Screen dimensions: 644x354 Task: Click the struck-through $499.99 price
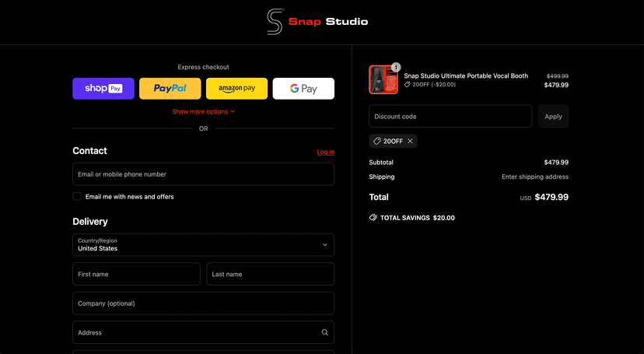pyautogui.click(x=558, y=76)
